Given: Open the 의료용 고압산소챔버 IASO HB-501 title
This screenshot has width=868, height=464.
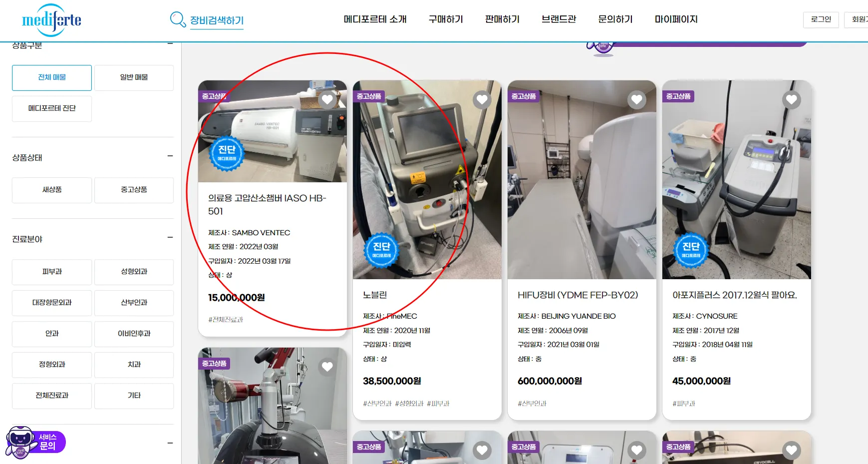Looking at the screenshot, I should 267,205.
